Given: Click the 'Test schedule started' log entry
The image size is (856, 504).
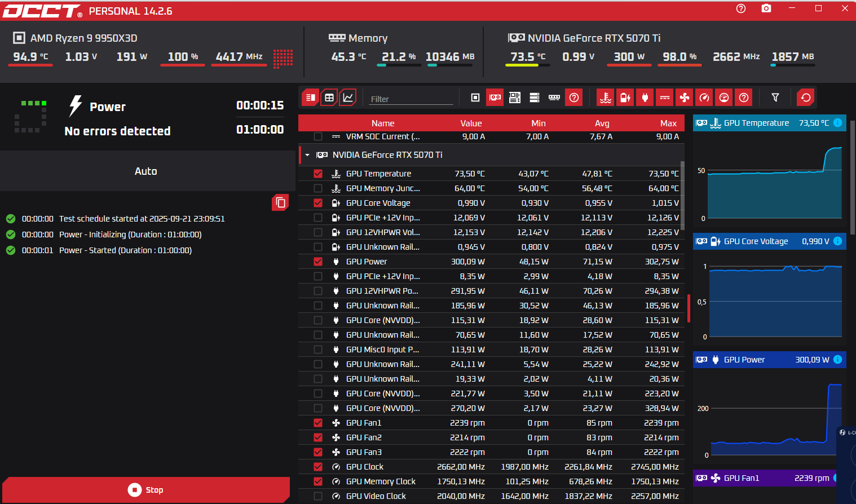Looking at the screenshot, I should (x=142, y=219).
